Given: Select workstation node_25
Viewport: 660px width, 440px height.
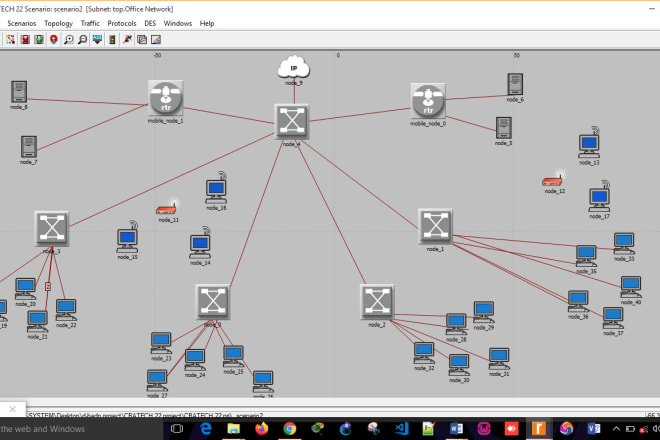Looking at the screenshot, I should pyautogui.click(x=233, y=357).
